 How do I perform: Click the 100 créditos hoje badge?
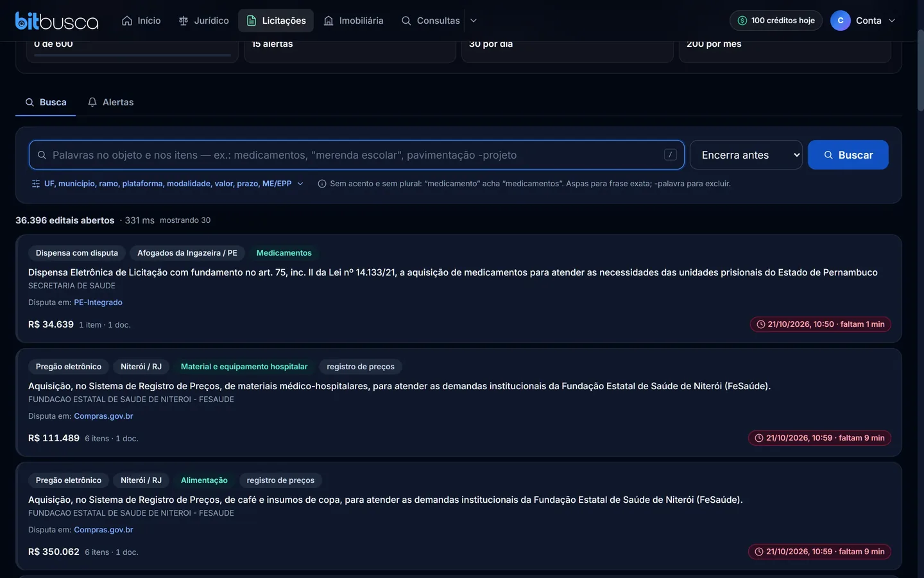click(776, 21)
